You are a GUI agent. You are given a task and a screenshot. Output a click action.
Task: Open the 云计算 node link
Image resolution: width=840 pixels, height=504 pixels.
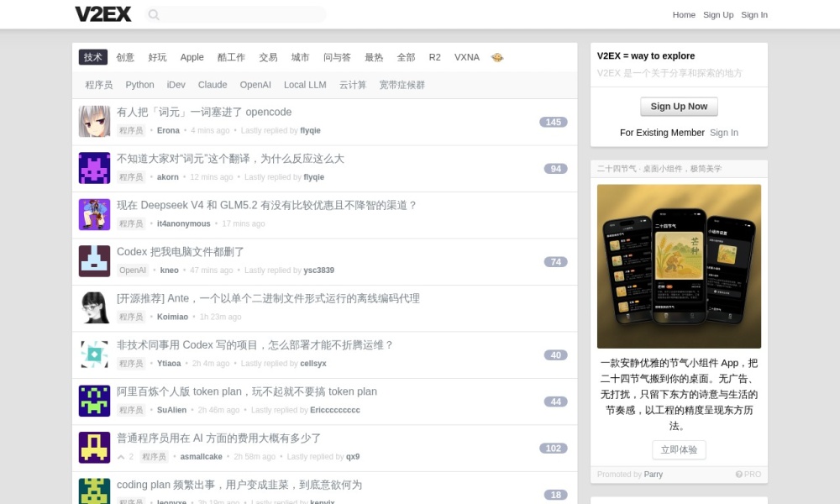[x=353, y=85]
